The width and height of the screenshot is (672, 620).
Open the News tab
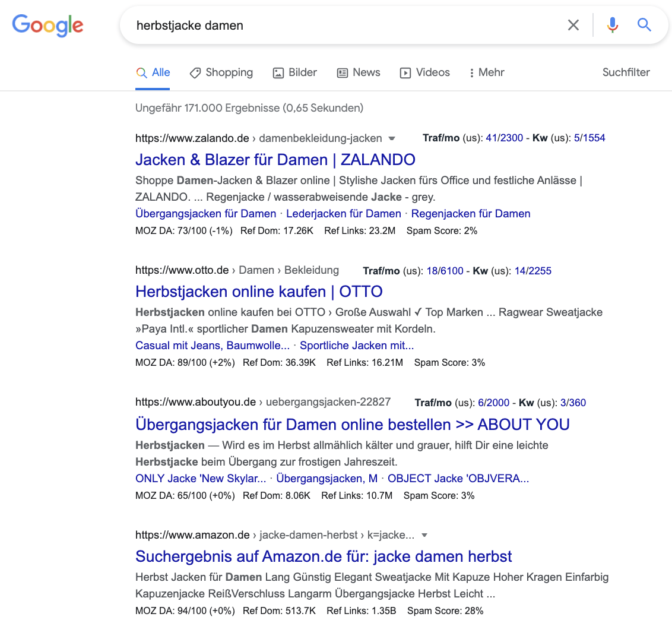click(x=359, y=72)
